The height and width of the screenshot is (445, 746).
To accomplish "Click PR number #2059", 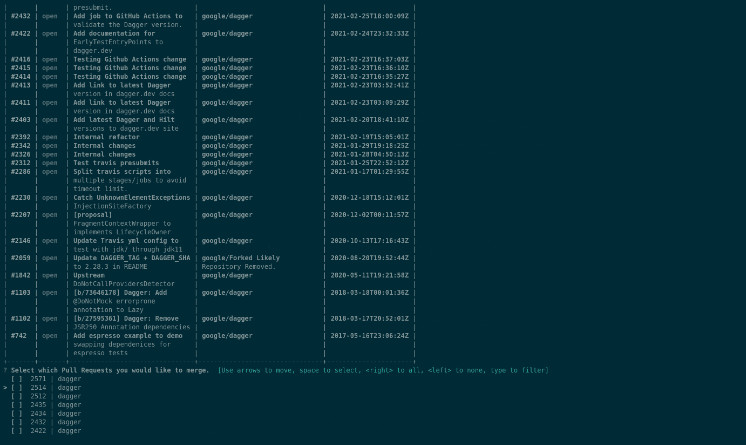I will pyautogui.click(x=20, y=258).
